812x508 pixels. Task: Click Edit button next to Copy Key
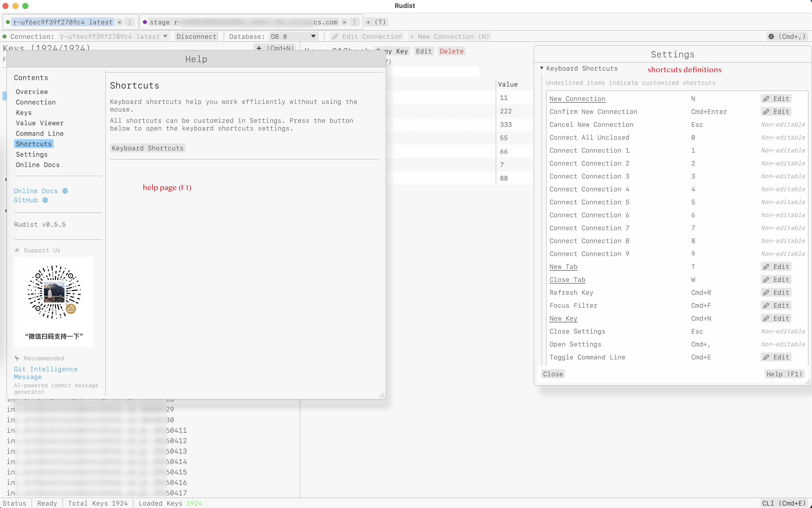(423, 51)
